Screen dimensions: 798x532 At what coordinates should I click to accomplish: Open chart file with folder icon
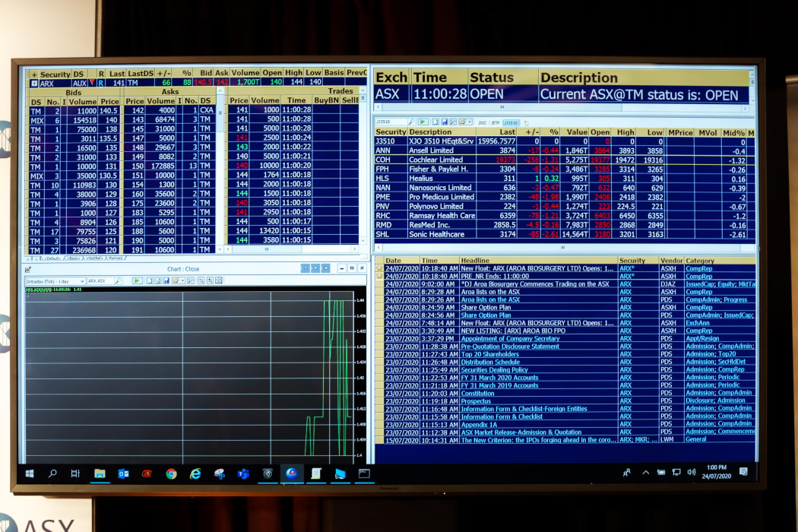[x=176, y=280]
